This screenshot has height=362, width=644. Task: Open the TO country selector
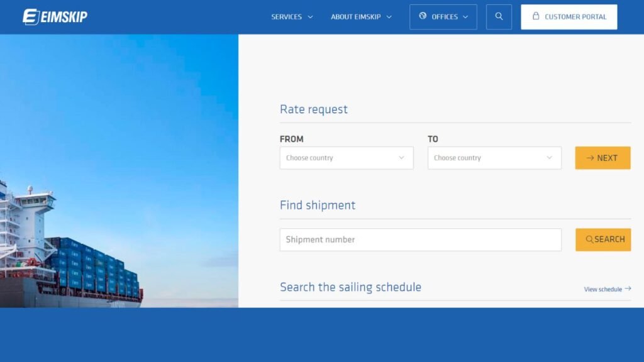tap(494, 158)
